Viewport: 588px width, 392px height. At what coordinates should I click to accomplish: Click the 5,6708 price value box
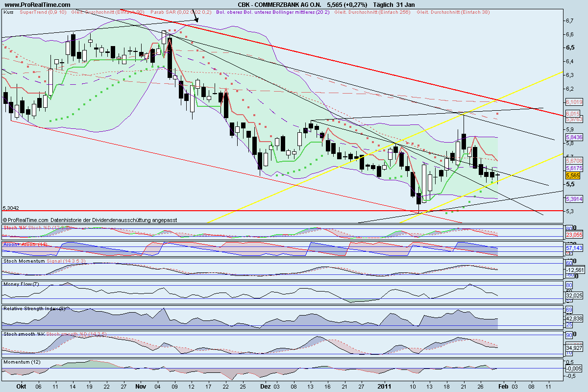[573, 160]
